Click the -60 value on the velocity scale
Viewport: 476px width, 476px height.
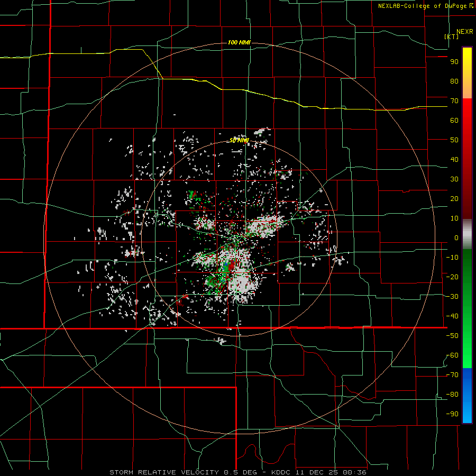tap(452, 355)
